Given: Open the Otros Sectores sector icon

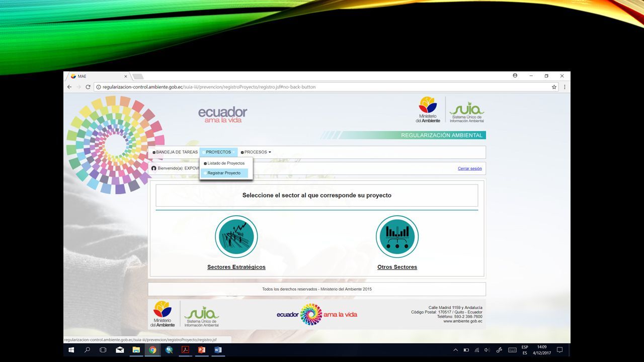Looking at the screenshot, I should click(x=397, y=237).
